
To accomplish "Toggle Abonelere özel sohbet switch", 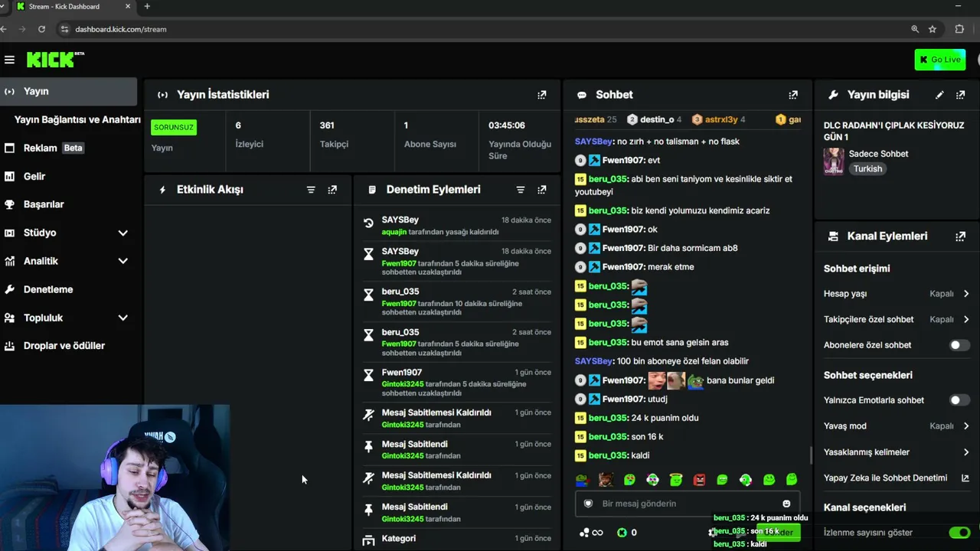I will point(959,345).
